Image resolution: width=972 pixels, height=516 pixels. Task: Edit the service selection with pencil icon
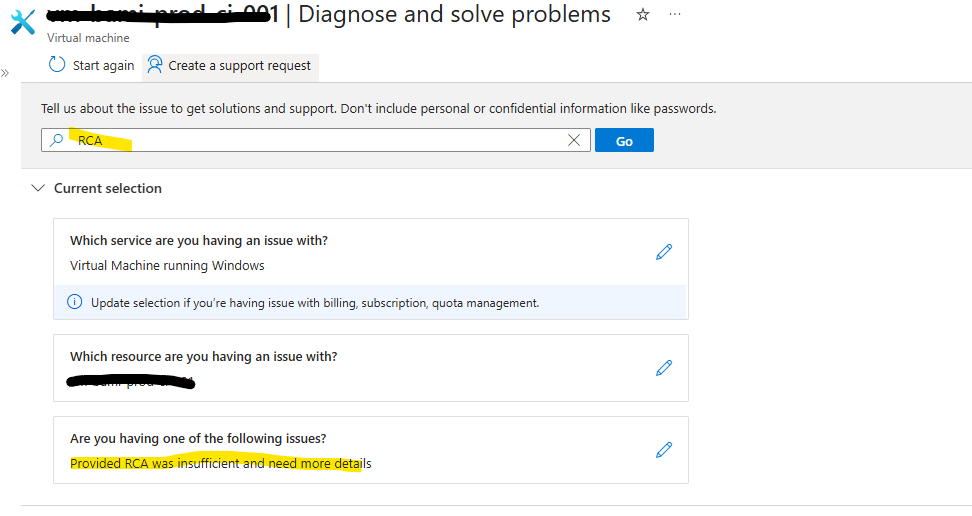[664, 252]
